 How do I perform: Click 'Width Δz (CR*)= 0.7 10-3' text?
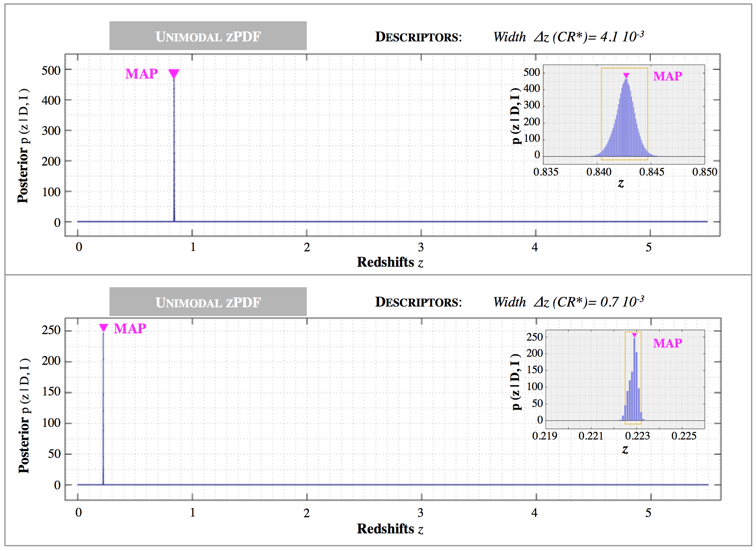click(x=568, y=302)
